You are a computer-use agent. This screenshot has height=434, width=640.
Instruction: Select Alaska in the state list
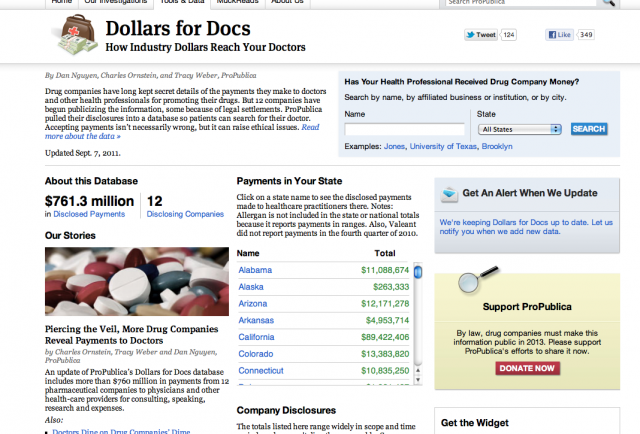(251, 287)
